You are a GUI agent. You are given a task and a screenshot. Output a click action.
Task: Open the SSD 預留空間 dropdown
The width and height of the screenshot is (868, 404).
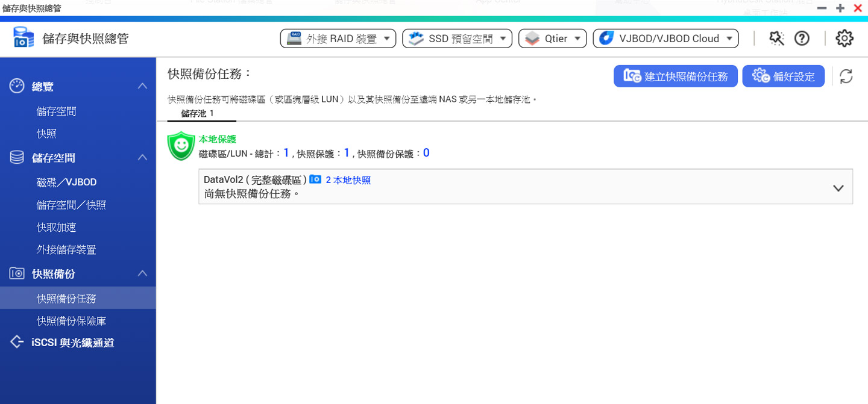(457, 39)
